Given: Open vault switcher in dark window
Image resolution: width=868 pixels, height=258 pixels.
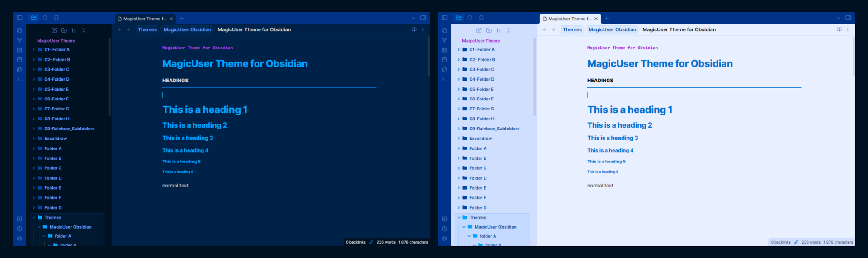Looking at the screenshot, I should [x=19, y=219].
